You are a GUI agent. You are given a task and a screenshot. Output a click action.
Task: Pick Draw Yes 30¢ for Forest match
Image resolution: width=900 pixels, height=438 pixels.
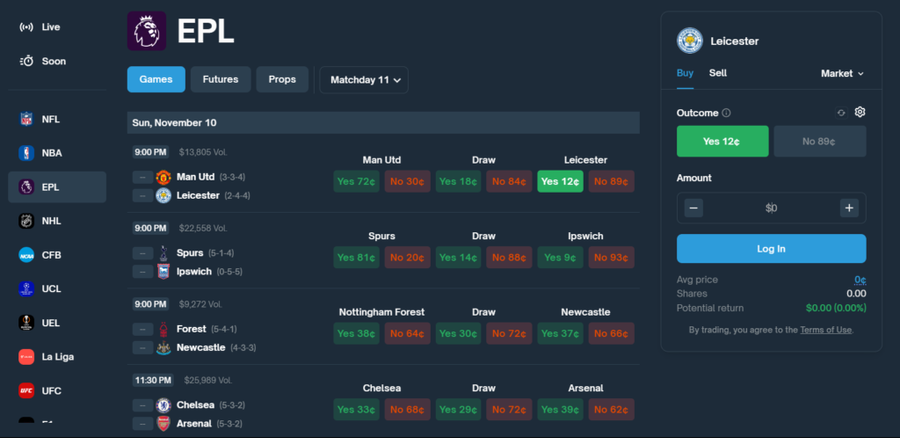[458, 334]
